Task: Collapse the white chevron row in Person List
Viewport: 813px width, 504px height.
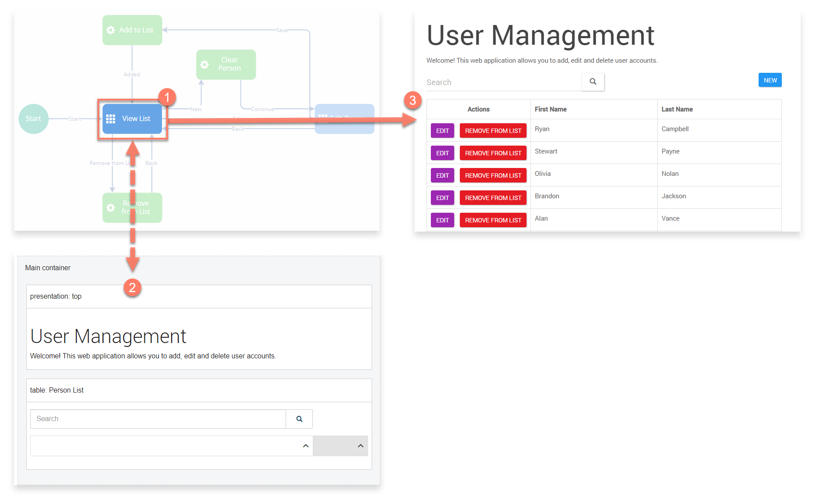Action: (x=305, y=446)
